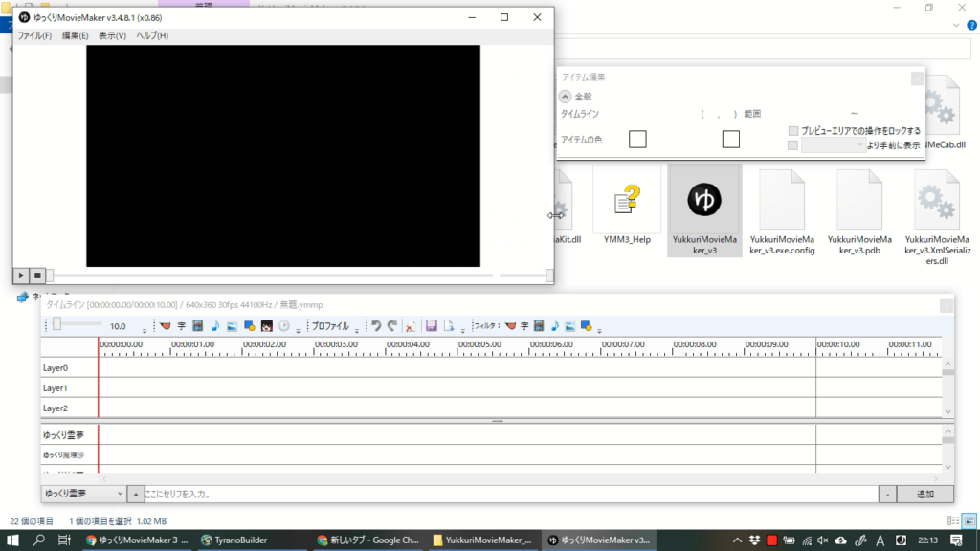The height and width of the screenshot is (551, 980).
Task: Collapse the 全般 section in item editor
Action: coord(565,97)
